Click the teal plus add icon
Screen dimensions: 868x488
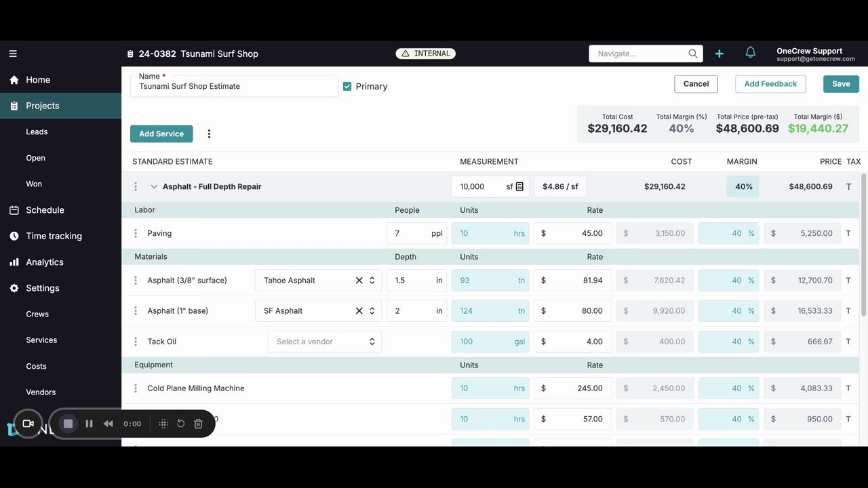pyautogui.click(x=719, y=54)
